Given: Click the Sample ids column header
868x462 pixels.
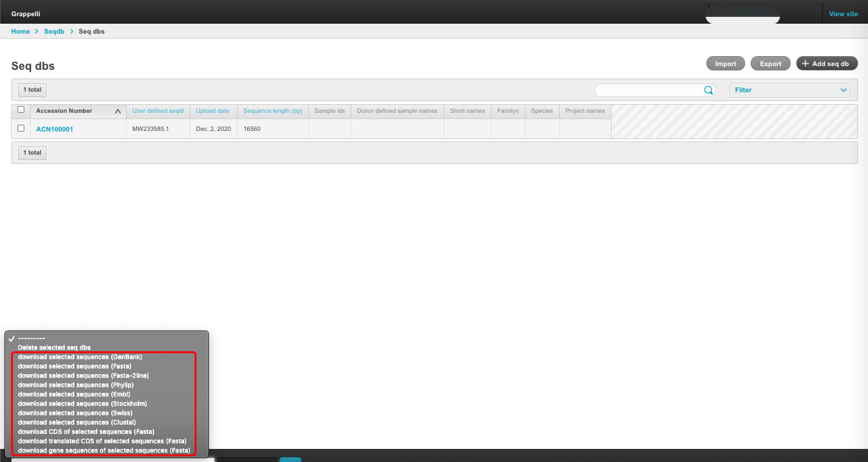Looking at the screenshot, I should 329,111.
